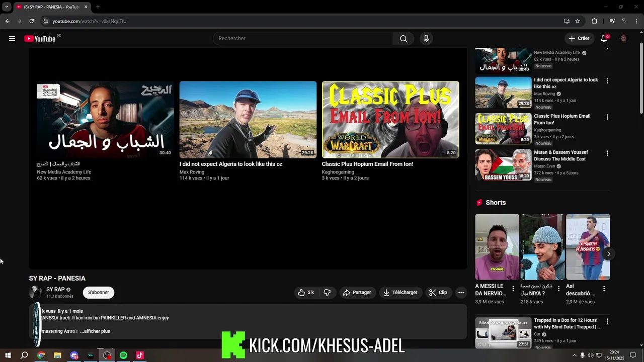644x362 pixels.
Task: Open Chrome media controls icon
Action: (612, 21)
